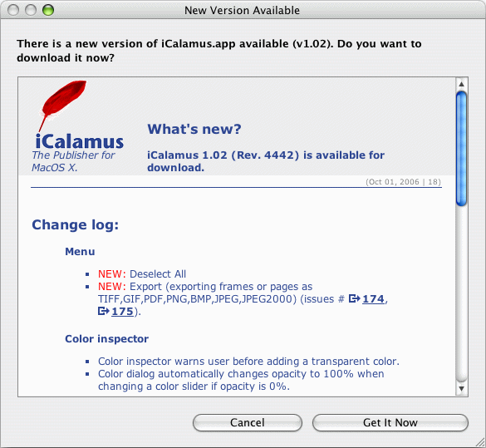Click the What's new? heading
This screenshot has width=486, height=448.
point(194,129)
